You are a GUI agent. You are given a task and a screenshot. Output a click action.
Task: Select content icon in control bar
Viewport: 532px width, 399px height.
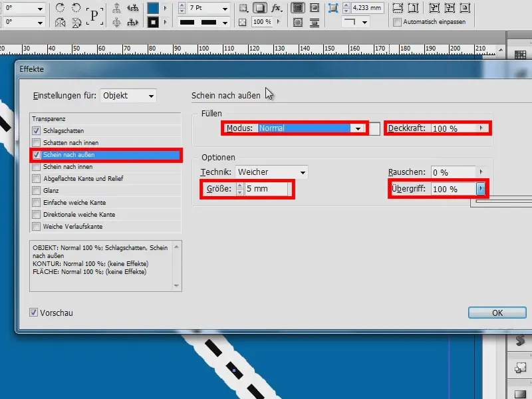point(116,23)
